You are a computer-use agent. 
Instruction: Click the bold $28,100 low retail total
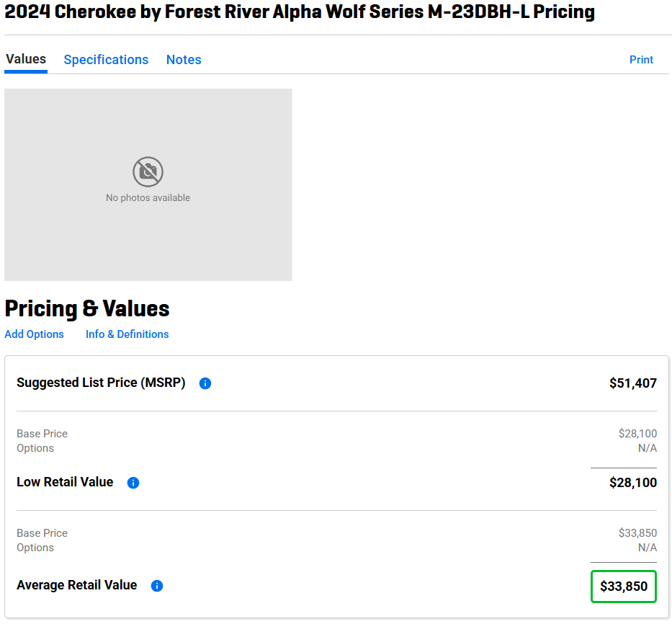coord(632,483)
